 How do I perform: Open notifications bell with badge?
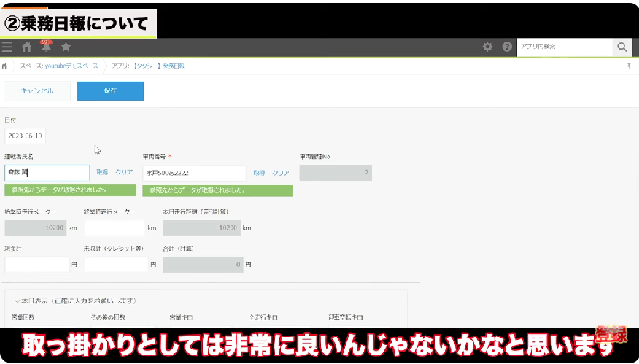point(46,47)
